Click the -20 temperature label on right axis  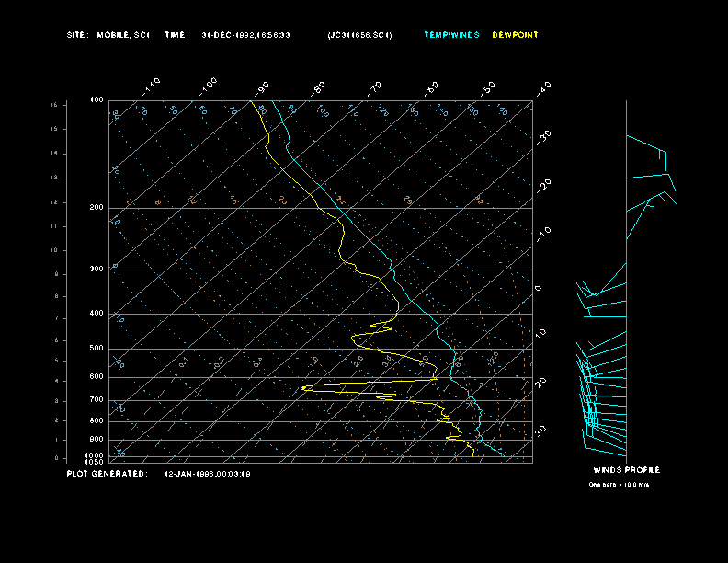[x=543, y=186]
